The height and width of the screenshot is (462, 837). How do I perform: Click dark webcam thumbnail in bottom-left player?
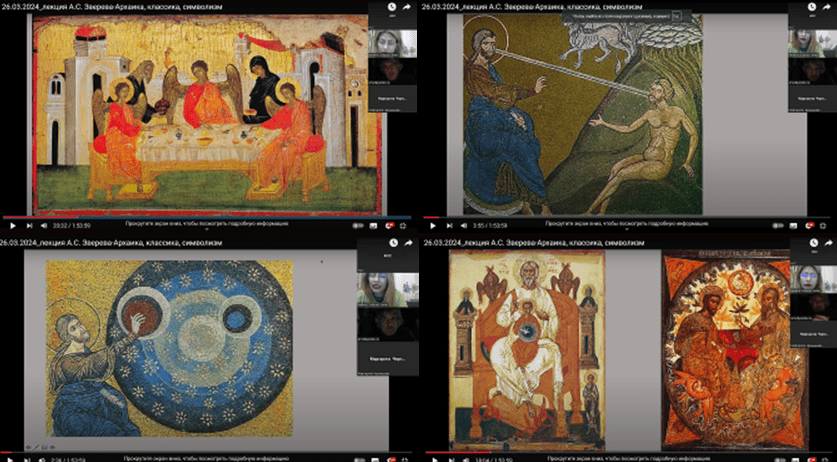point(388,324)
